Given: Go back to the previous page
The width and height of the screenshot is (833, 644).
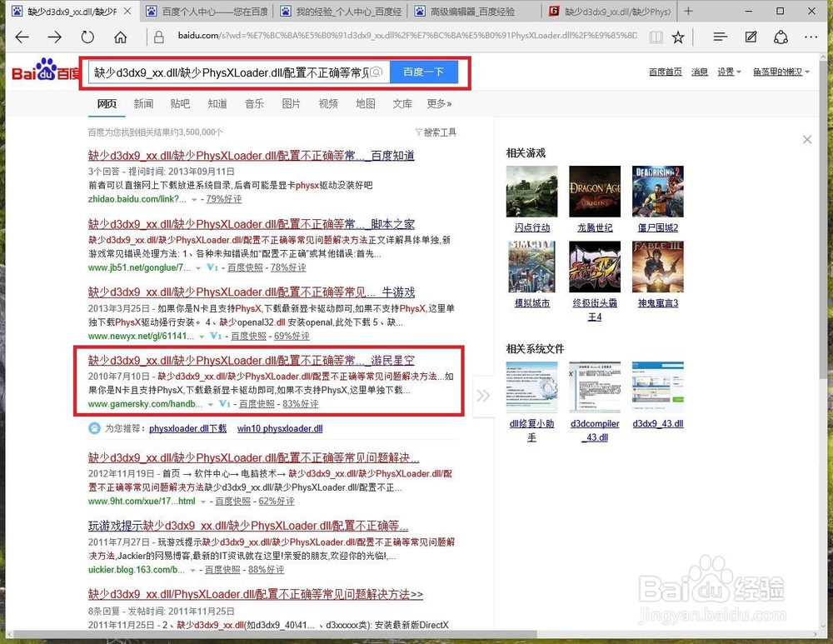Looking at the screenshot, I should point(22,37).
